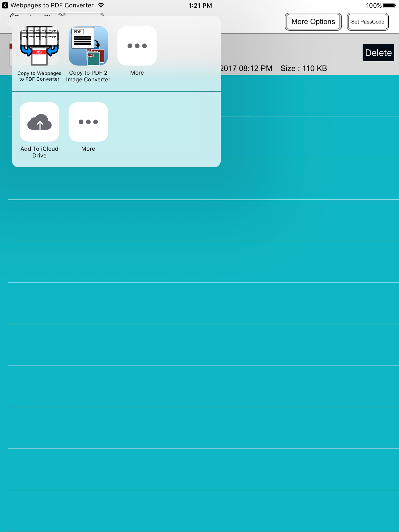Screen dimensions: 399x532
Task: Tap the PDF 2 Image Converter app icon
Action: tap(88, 46)
